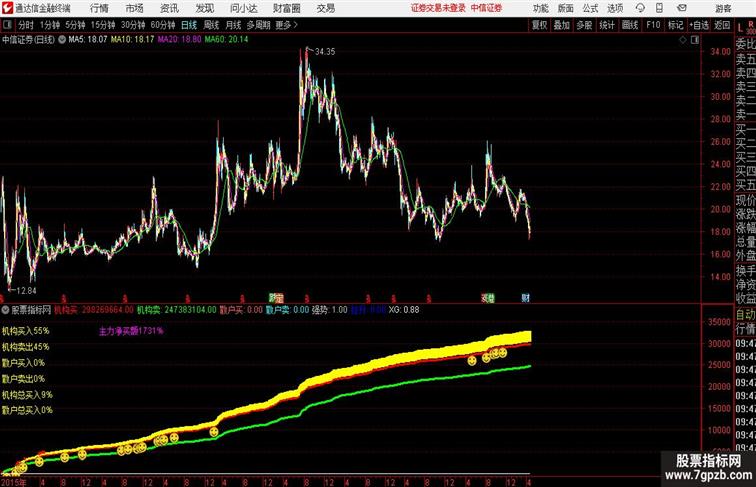Screen dimensions: 756x487
Task: Click the 复权 toolbar button
Action: coord(540,25)
